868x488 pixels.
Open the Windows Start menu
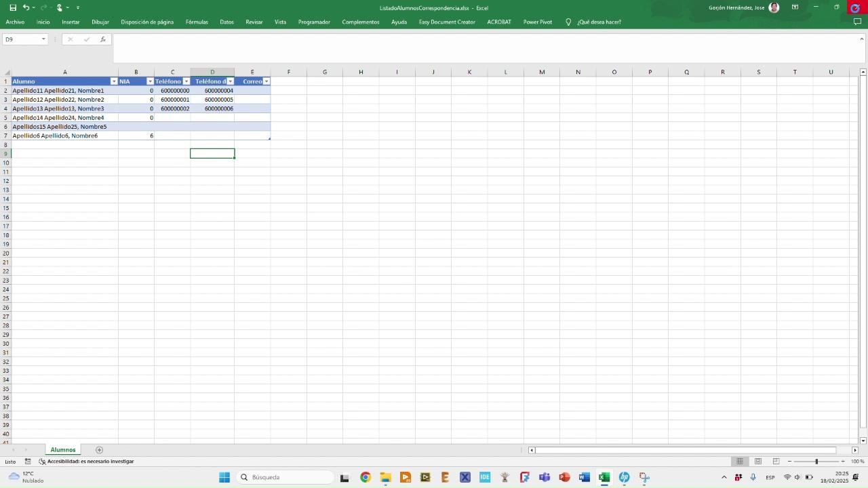[x=224, y=477]
